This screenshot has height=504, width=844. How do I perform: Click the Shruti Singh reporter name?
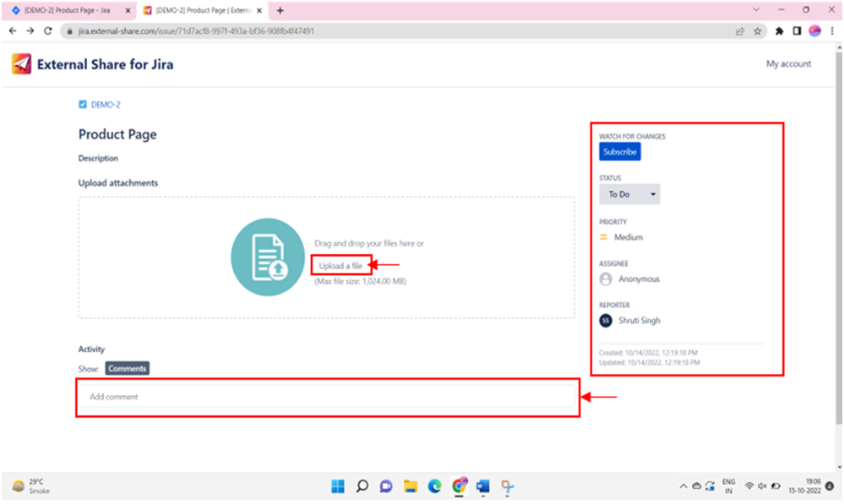click(639, 321)
